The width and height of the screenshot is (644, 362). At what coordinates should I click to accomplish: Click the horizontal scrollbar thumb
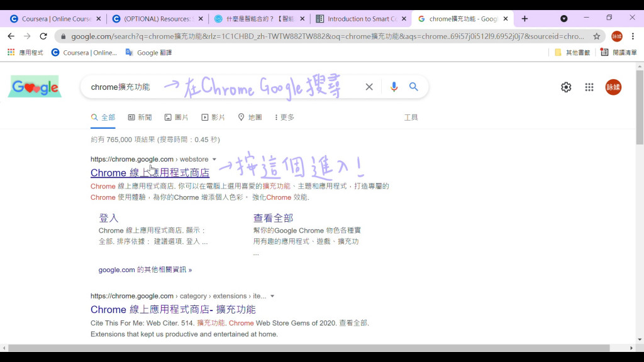pyautogui.click(x=309, y=348)
